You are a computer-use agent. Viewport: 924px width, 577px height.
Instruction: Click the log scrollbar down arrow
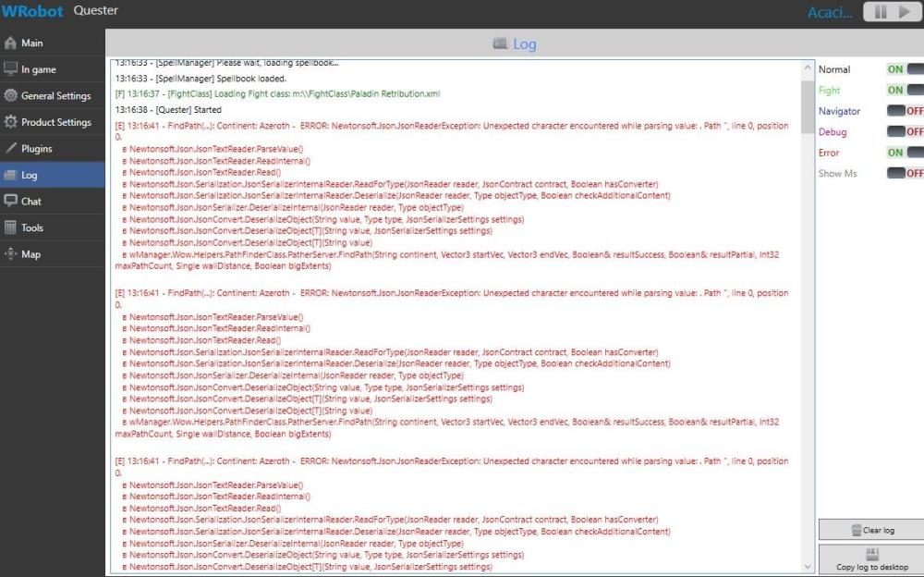[808, 567]
